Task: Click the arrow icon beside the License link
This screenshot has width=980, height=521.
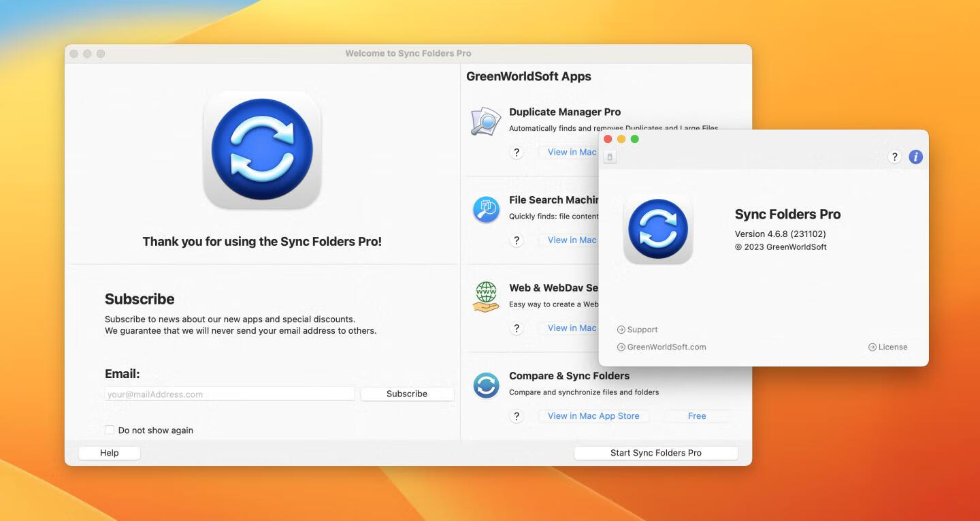Action: click(x=872, y=347)
